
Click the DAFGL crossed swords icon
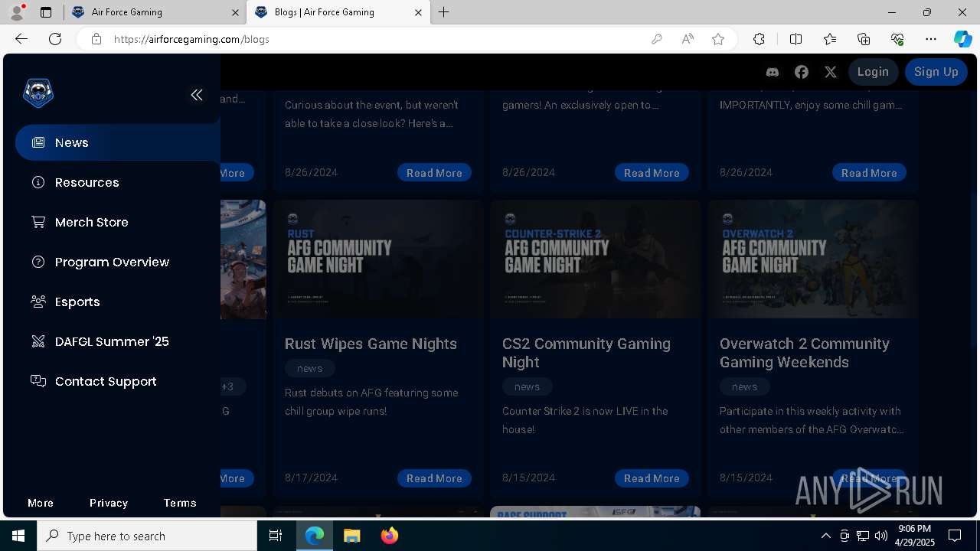38,341
